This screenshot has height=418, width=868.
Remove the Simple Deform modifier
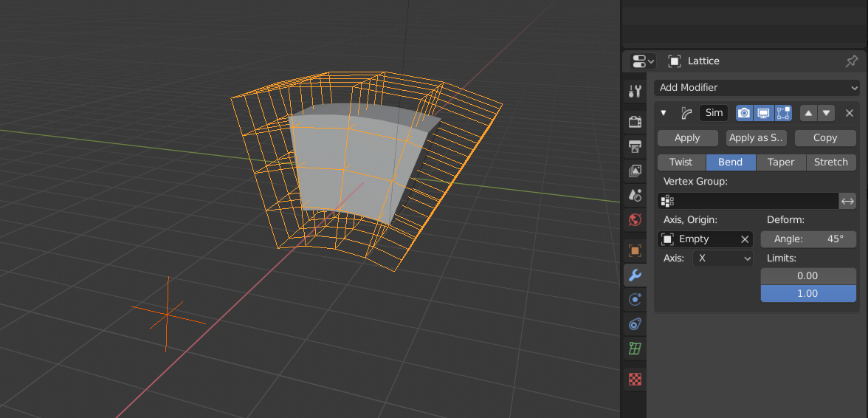(849, 113)
